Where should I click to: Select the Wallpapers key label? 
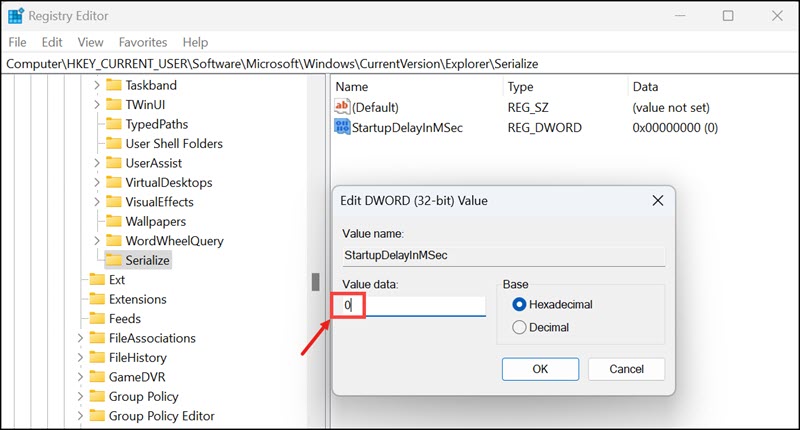[x=156, y=221]
